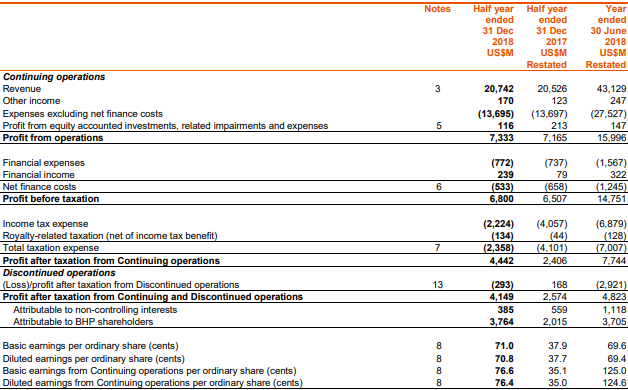The image size is (628, 390).
Task: Click the Profit from operations label
Action: (x=53, y=138)
